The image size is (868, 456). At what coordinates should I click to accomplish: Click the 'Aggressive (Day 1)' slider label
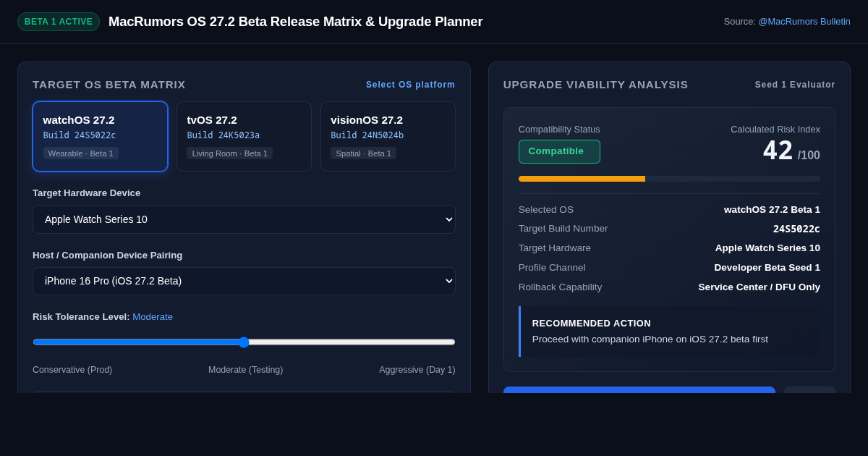[x=417, y=370]
